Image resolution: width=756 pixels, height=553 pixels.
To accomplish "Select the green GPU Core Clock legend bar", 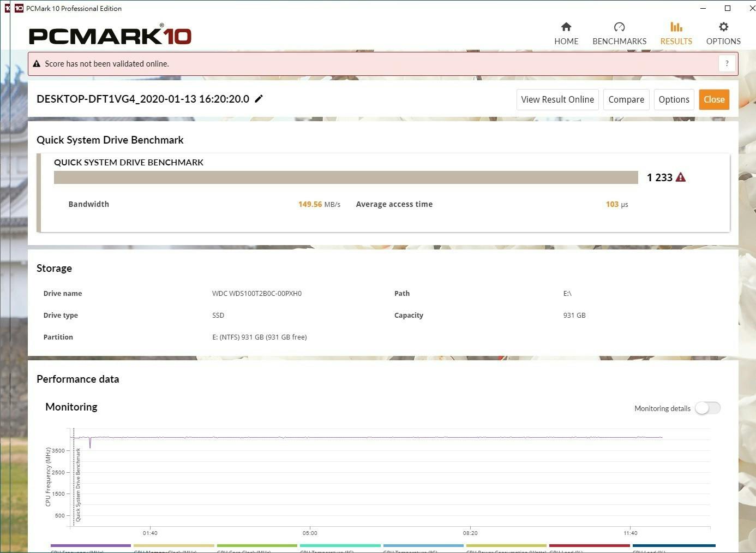I will (257, 545).
